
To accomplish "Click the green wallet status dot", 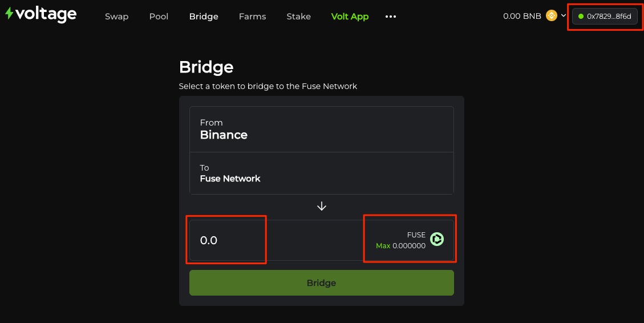I will (x=581, y=17).
